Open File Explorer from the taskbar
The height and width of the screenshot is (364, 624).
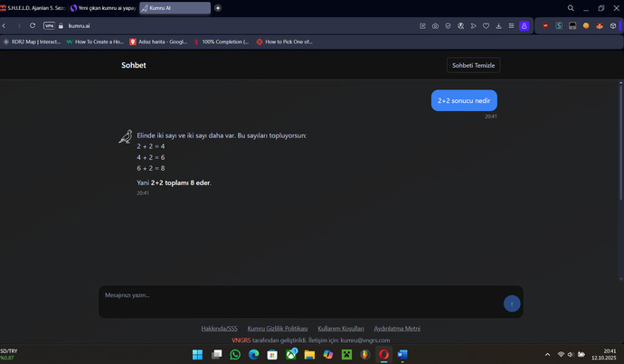pos(309,354)
